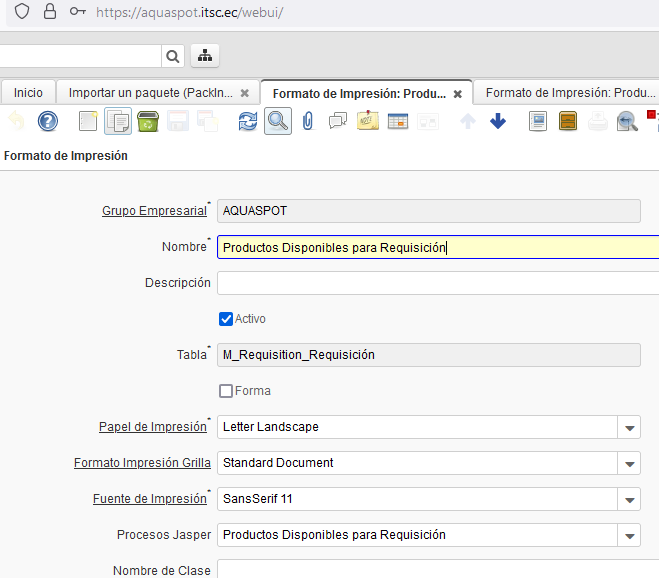Image resolution: width=659 pixels, height=578 pixels.
Task: Expand the Papel de Impresión dropdown
Action: tap(629, 427)
